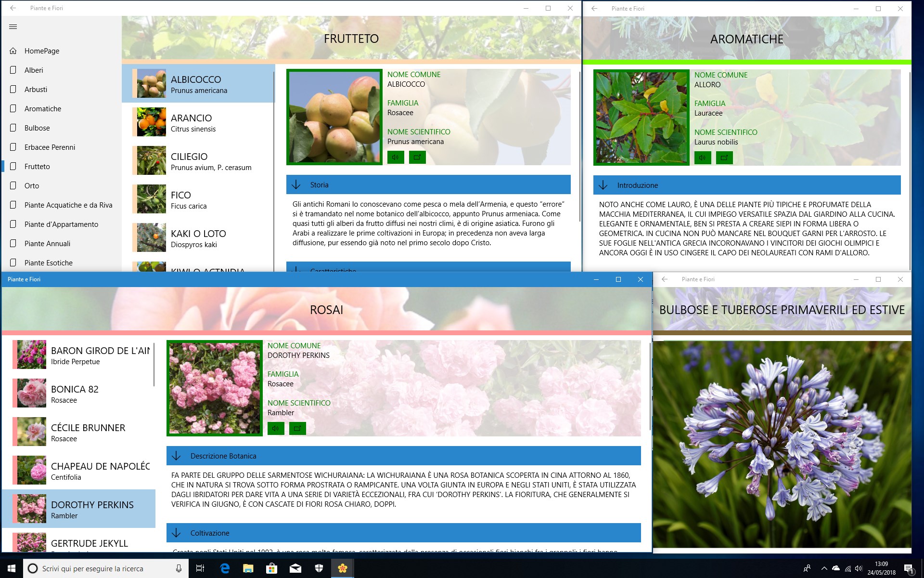Click share icon on Dorothy Perkins card
Image resolution: width=924 pixels, height=578 pixels.
pos(297,428)
